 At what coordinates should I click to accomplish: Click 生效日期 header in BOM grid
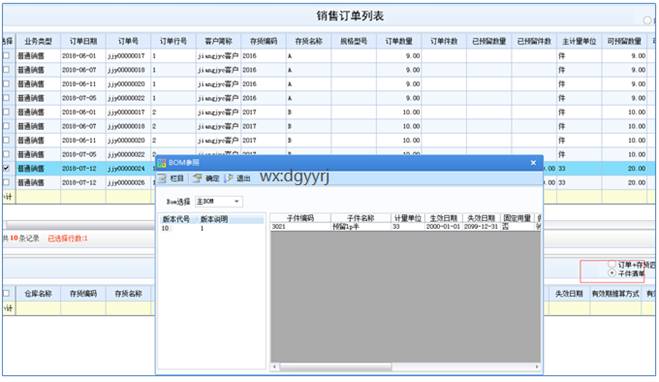tap(443, 218)
